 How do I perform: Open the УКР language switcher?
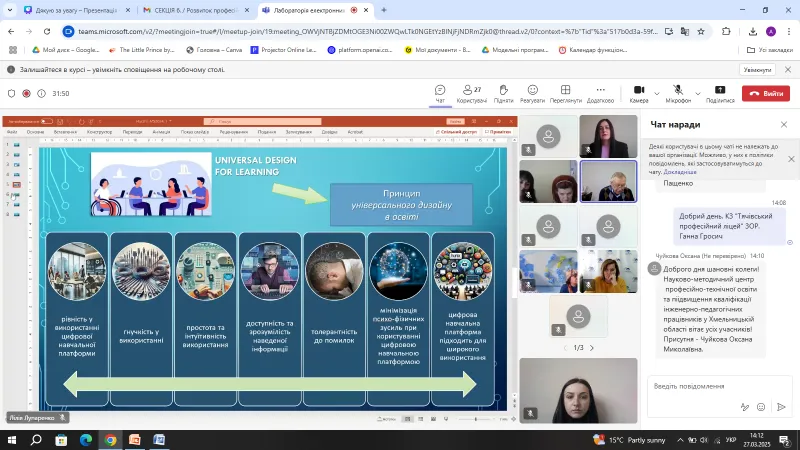click(x=731, y=440)
